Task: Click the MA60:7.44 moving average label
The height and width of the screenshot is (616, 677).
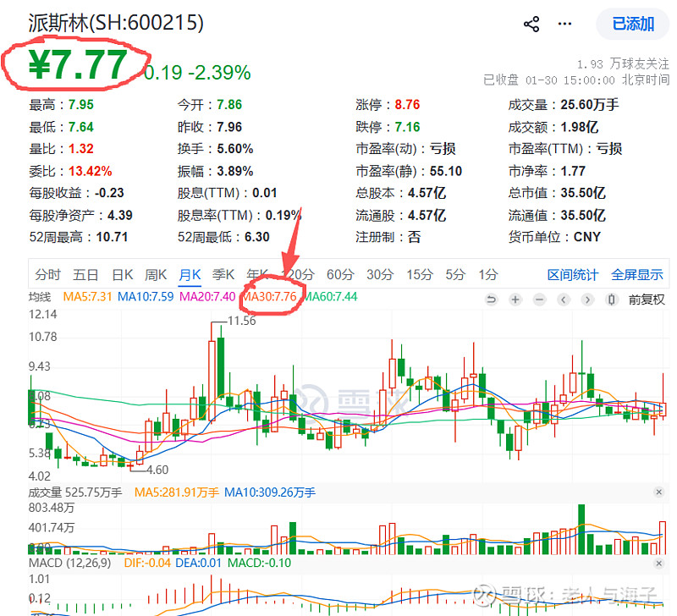Action: click(x=330, y=296)
